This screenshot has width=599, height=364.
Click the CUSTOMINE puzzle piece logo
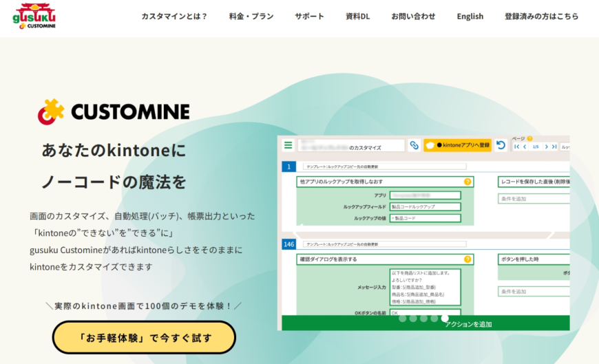pyautogui.click(x=50, y=111)
